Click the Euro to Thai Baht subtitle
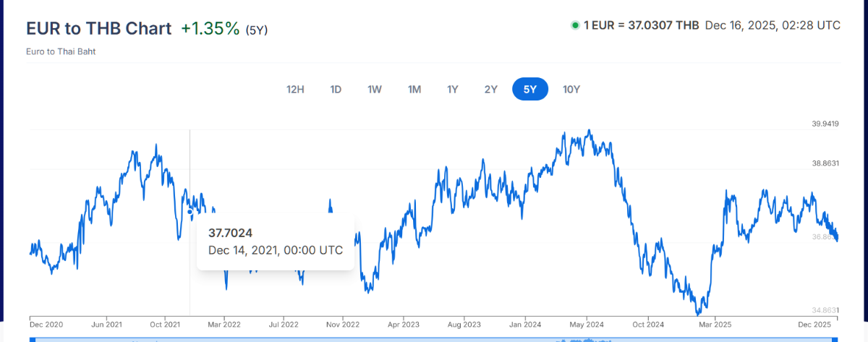Viewport: 868px width, 342px height. 61,52
